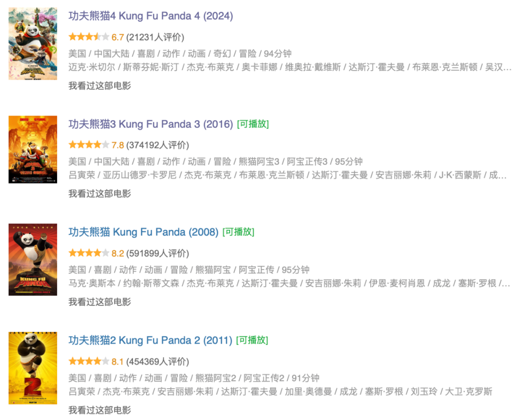
Task: Open the Kung Fu Panda 3 poster thumbnail
Action: pos(33,149)
